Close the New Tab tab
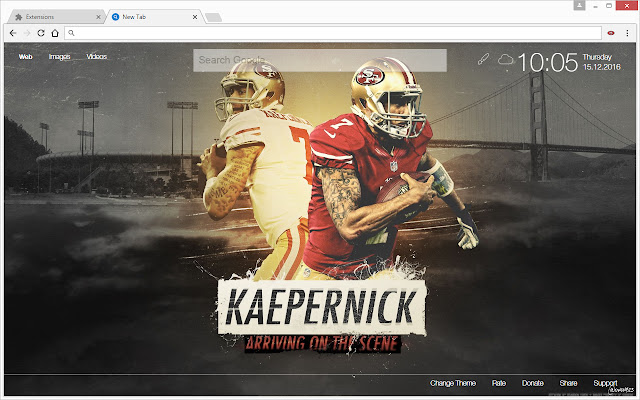 tap(195, 17)
